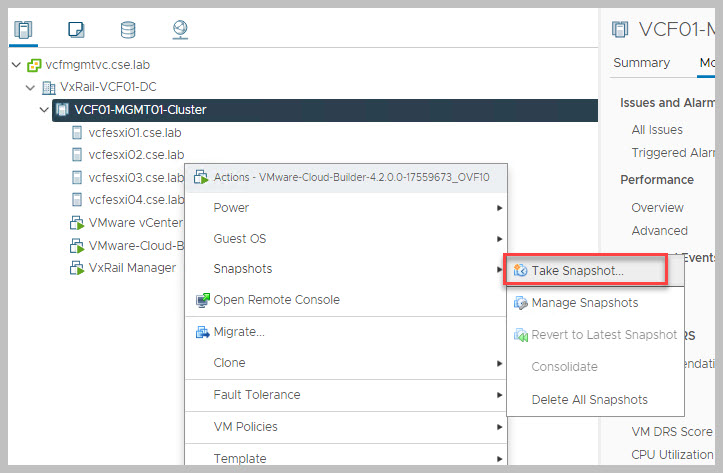Collapse the VCF01-MGMT01-Cluster node
Image resolution: width=723 pixels, height=473 pixels.
point(44,110)
